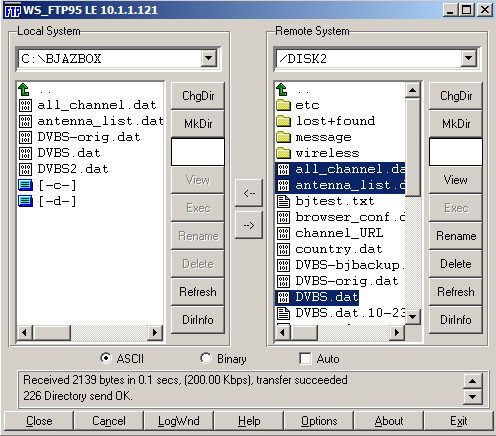Click log area scroll-up arrow
This screenshot has width=496, height=436.
pyautogui.click(x=472, y=381)
